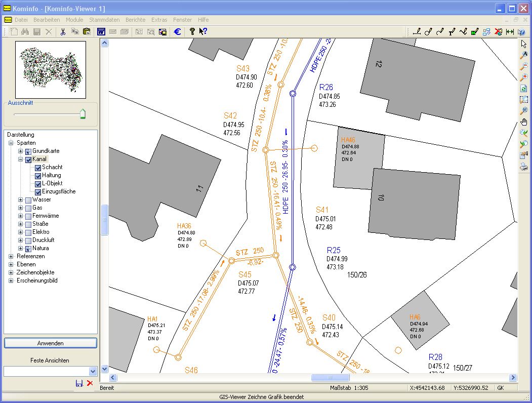Enable the Wasser layer checkbox
Viewport: 532px width, 403px height.
point(28,200)
